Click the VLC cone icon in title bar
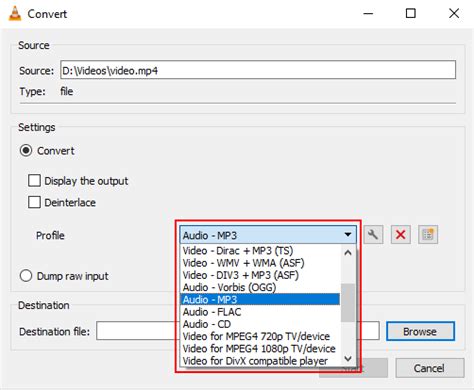Viewport: 474px width, 390px height. pyautogui.click(x=14, y=14)
